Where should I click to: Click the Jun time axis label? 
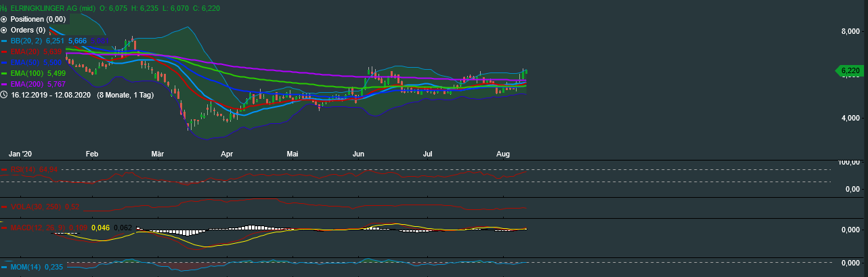360,154
